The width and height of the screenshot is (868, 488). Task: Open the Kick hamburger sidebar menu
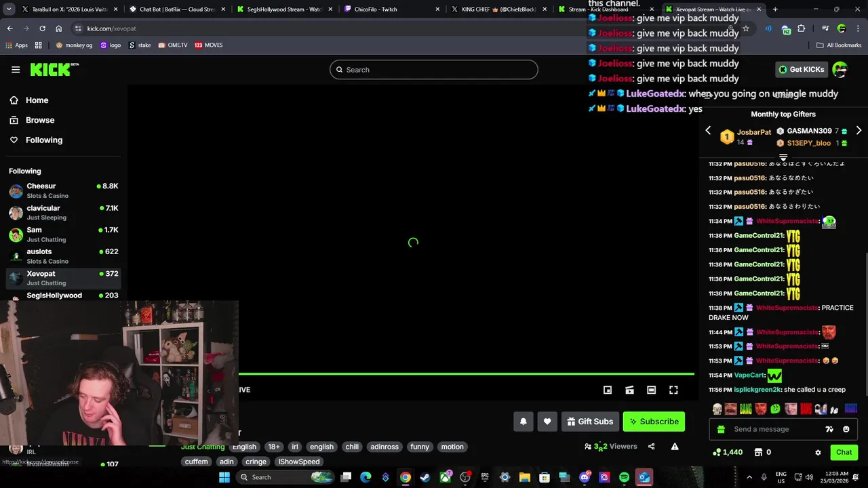point(16,69)
